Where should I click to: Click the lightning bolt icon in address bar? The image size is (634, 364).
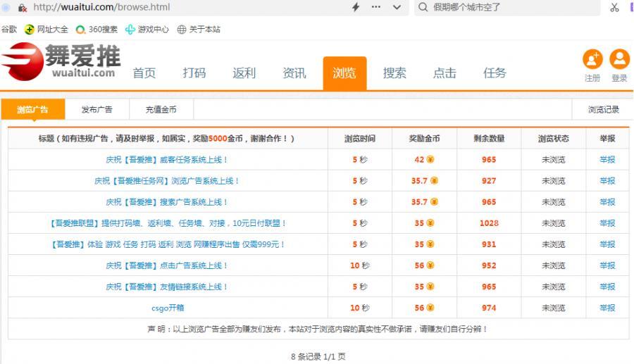(356, 7)
